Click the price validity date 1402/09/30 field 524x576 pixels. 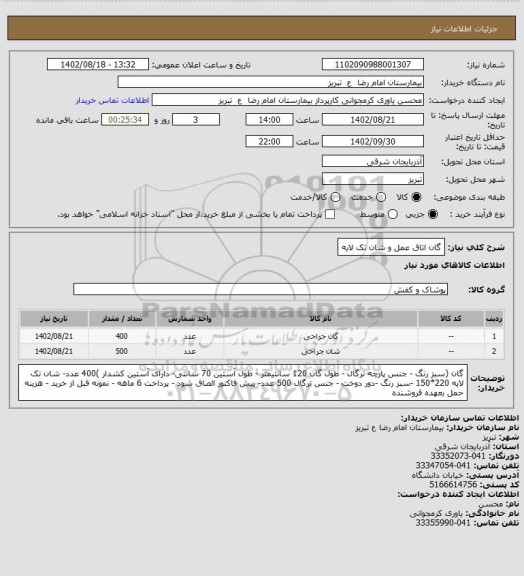point(373,141)
